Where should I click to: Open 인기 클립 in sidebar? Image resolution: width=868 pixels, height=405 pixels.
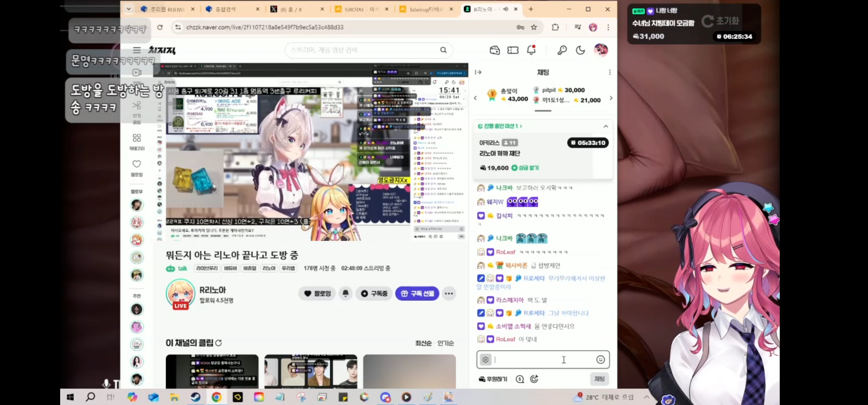136,112
